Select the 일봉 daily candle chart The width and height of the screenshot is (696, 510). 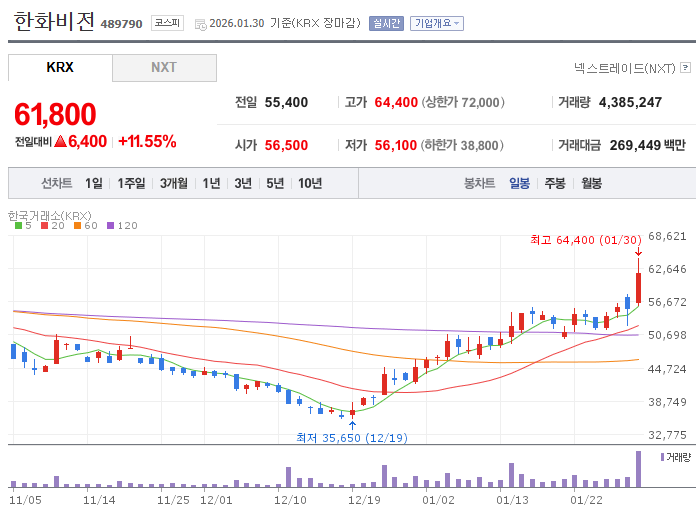point(519,183)
